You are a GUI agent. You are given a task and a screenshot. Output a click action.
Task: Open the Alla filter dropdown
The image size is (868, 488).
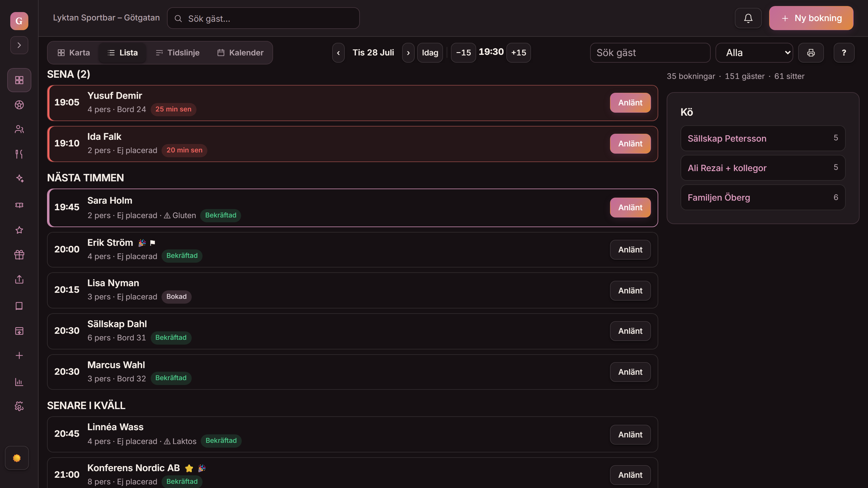pos(754,52)
